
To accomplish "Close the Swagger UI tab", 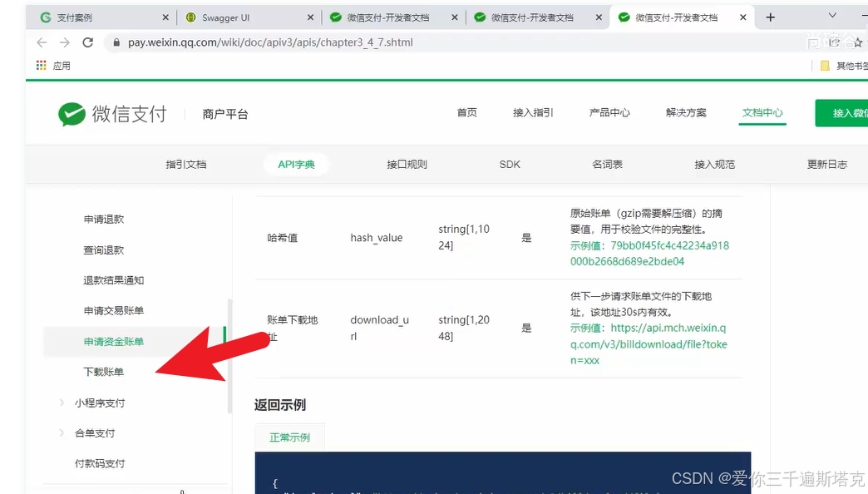I will tap(310, 17).
